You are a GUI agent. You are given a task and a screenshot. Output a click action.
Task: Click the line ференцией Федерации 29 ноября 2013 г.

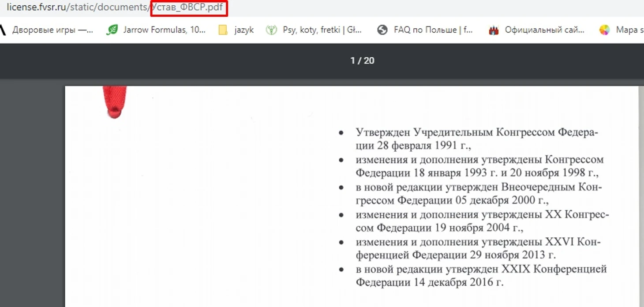pyautogui.click(x=456, y=255)
